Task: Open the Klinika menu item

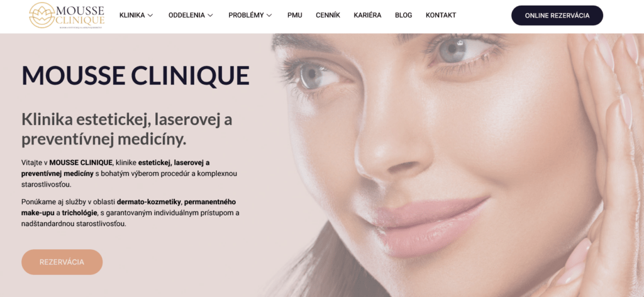Action: click(132, 15)
